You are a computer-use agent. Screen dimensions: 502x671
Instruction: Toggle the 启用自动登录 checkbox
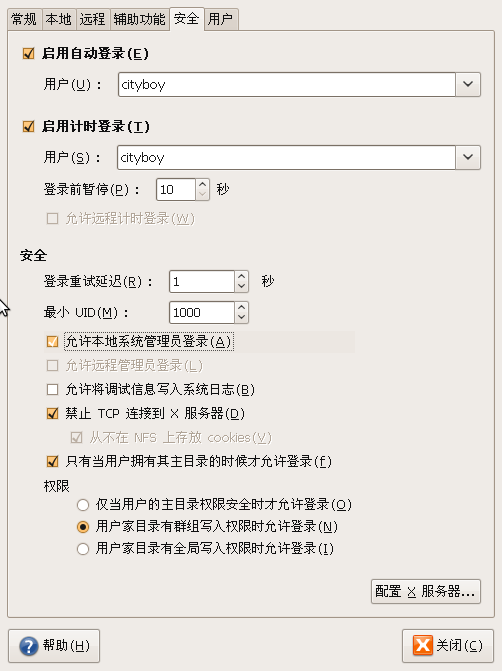[28, 53]
